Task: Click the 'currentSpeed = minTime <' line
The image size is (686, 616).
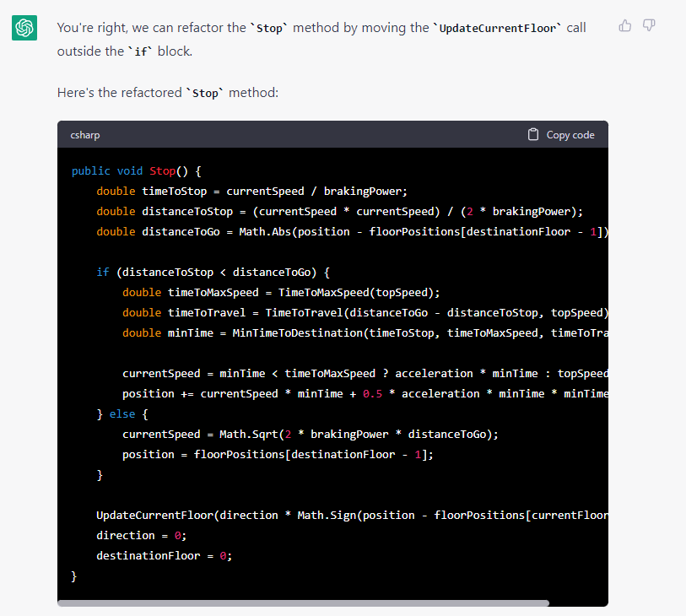Action: pyautogui.click(x=365, y=373)
